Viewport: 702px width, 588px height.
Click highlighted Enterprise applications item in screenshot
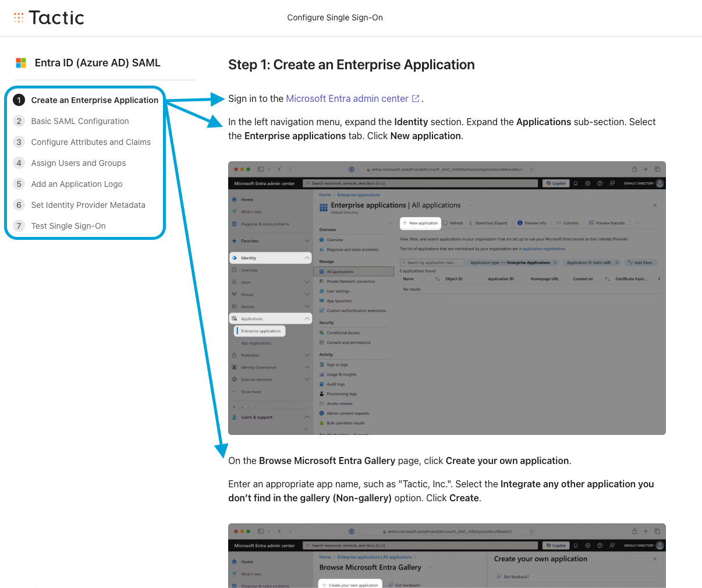pos(260,331)
